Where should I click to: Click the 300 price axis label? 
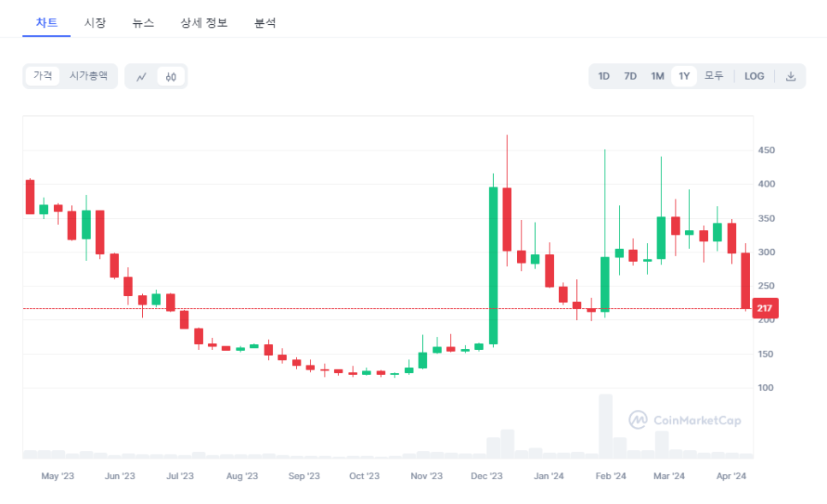(x=766, y=252)
